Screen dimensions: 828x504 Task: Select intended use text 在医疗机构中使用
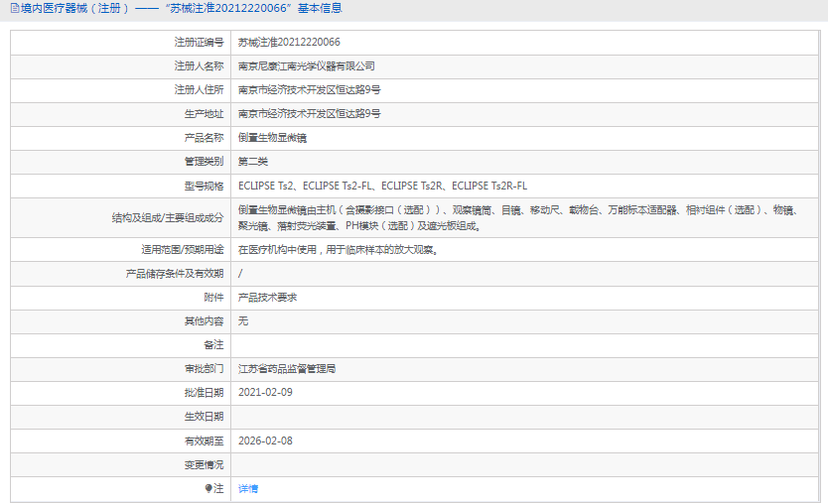click(338, 250)
